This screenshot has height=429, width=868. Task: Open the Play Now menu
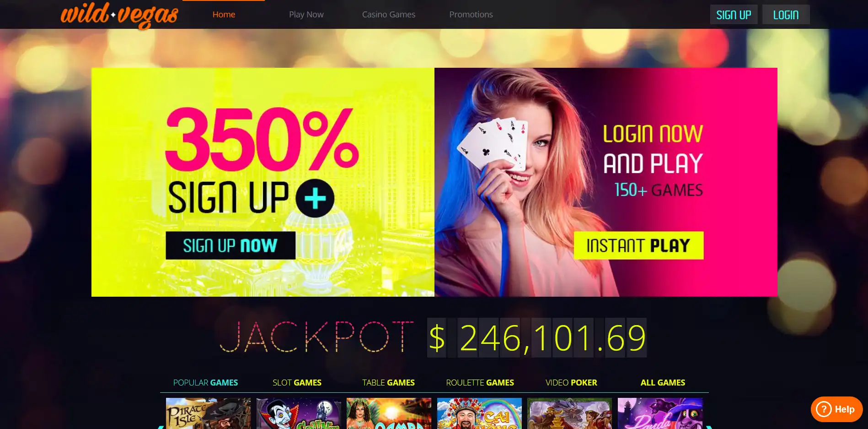point(306,14)
